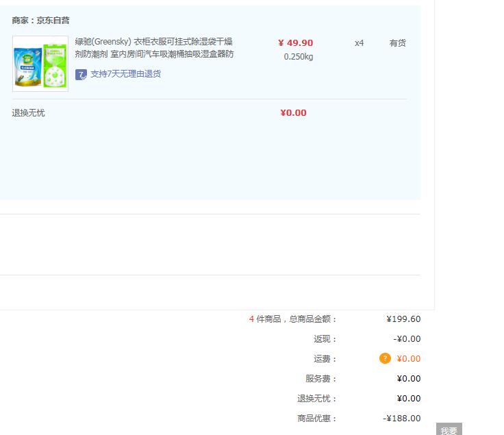Select the 商品优惠 value -¥188.00
The image size is (504, 435).
402,419
